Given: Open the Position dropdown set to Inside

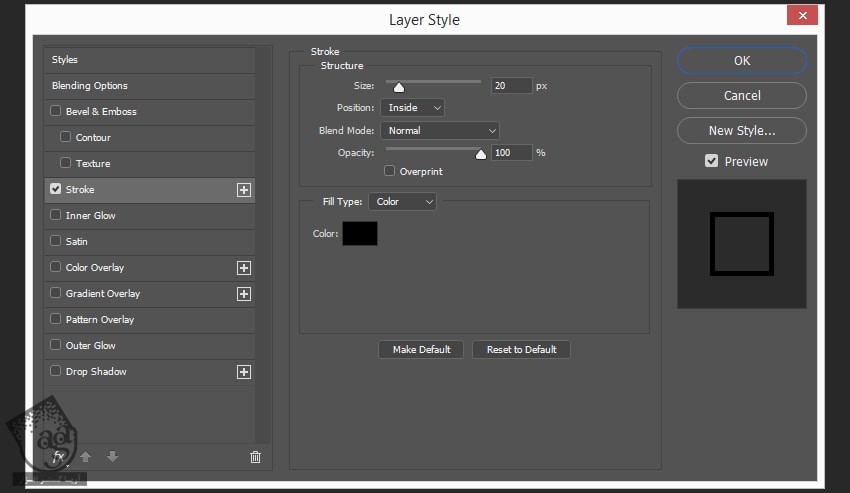Looking at the screenshot, I should click(412, 107).
